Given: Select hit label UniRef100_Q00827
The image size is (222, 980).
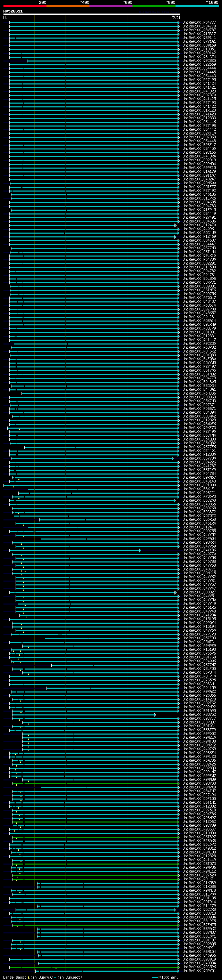Looking at the screenshot, I should pyautogui.click(x=199, y=592).
